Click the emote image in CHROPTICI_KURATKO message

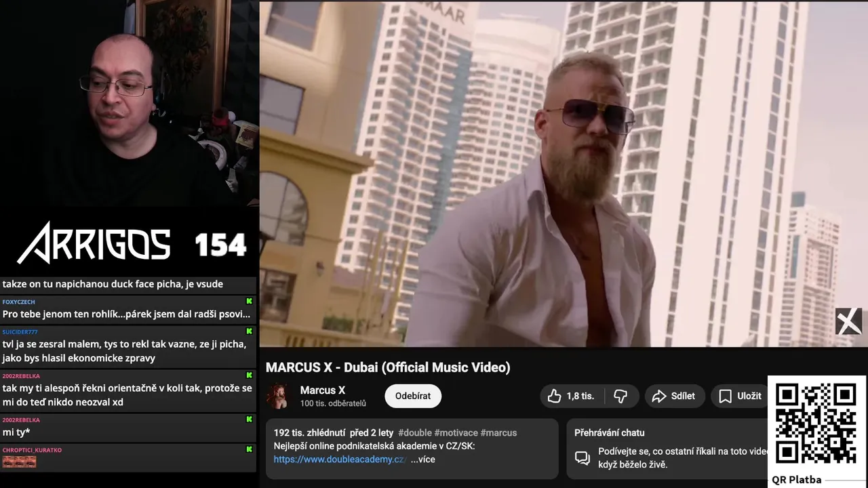point(19,462)
